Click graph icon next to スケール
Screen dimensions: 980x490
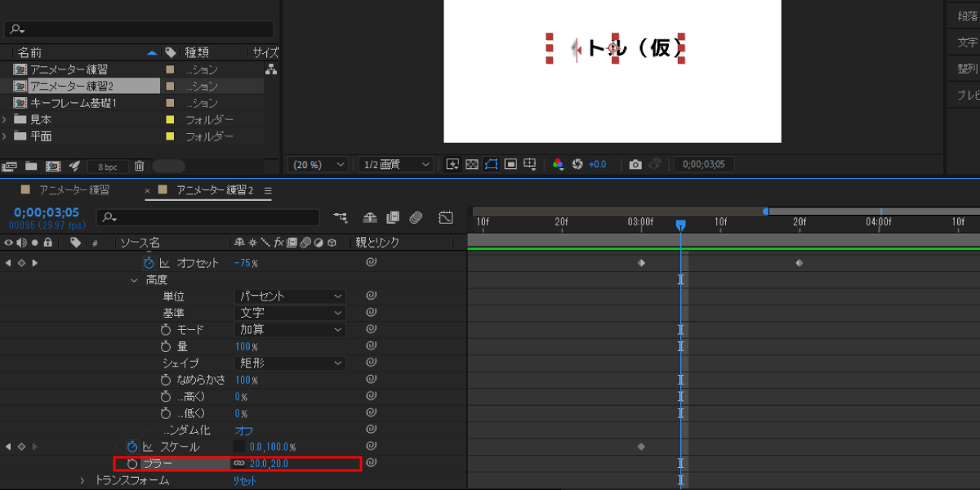[148, 447]
